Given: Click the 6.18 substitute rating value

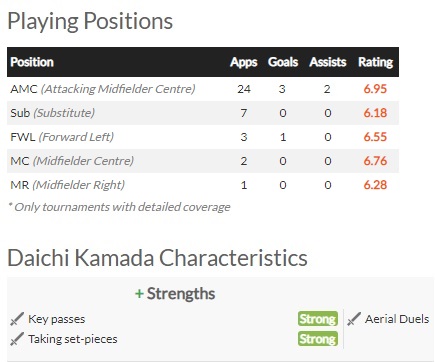Looking at the screenshot, I should [375, 113].
